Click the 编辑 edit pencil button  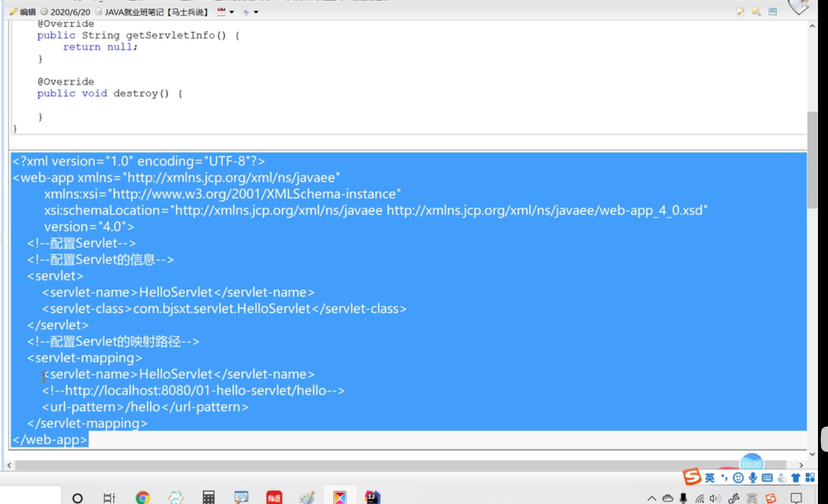tap(22, 12)
